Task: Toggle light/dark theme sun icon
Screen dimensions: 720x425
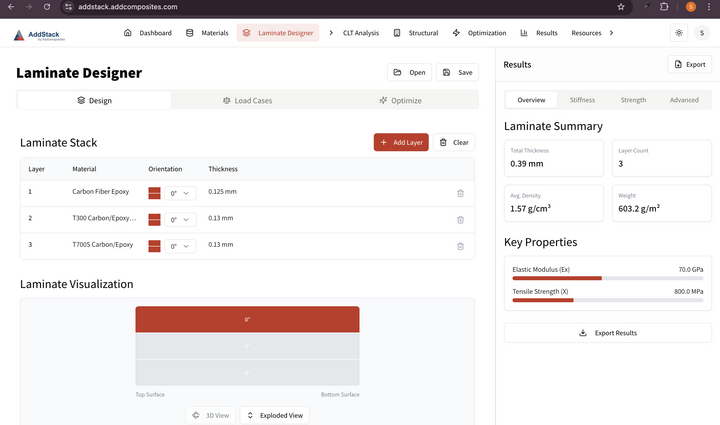Action: pos(679,33)
